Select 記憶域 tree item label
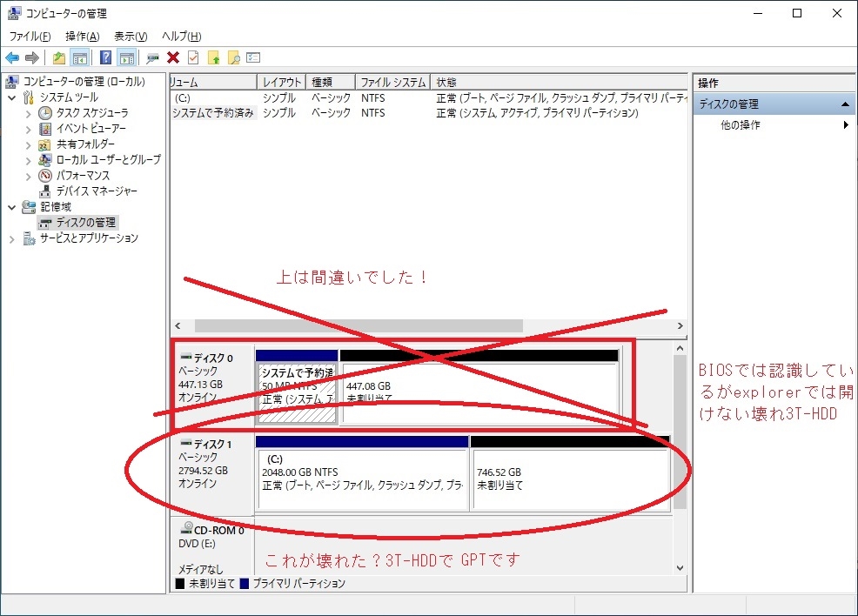 click(56, 206)
